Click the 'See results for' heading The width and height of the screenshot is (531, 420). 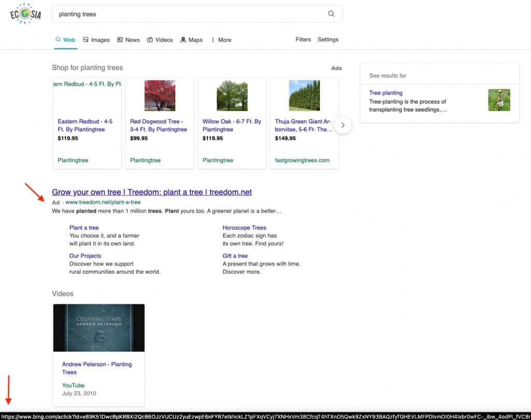coord(388,76)
